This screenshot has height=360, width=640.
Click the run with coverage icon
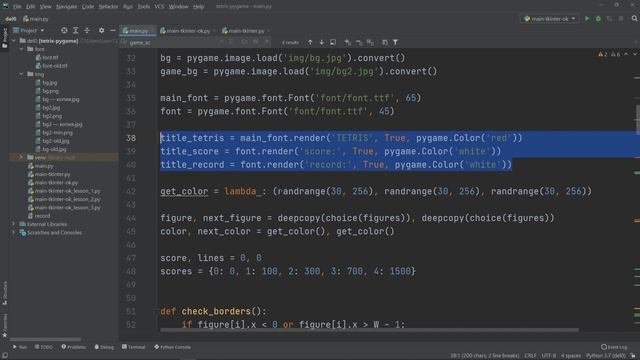[x=609, y=19]
